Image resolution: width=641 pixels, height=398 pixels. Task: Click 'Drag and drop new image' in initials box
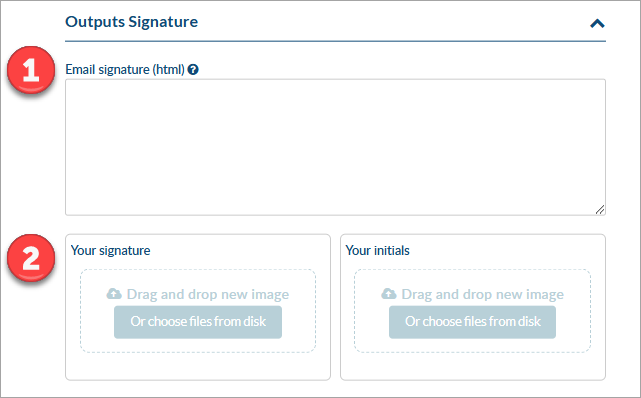(482, 294)
